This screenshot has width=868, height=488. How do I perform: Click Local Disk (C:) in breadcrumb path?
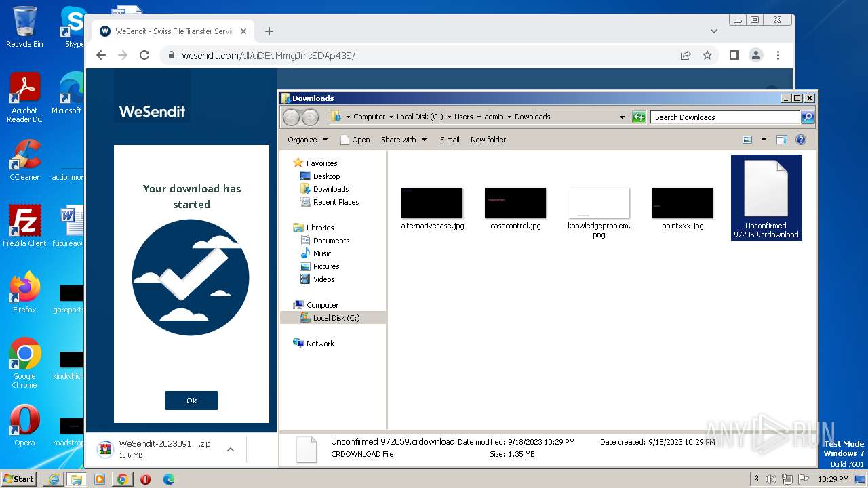pyautogui.click(x=420, y=117)
